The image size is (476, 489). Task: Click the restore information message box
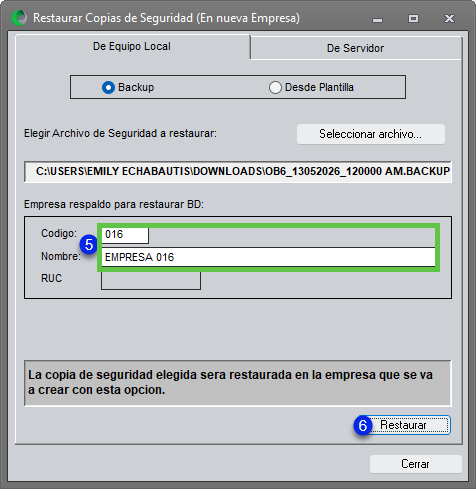point(238,383)
